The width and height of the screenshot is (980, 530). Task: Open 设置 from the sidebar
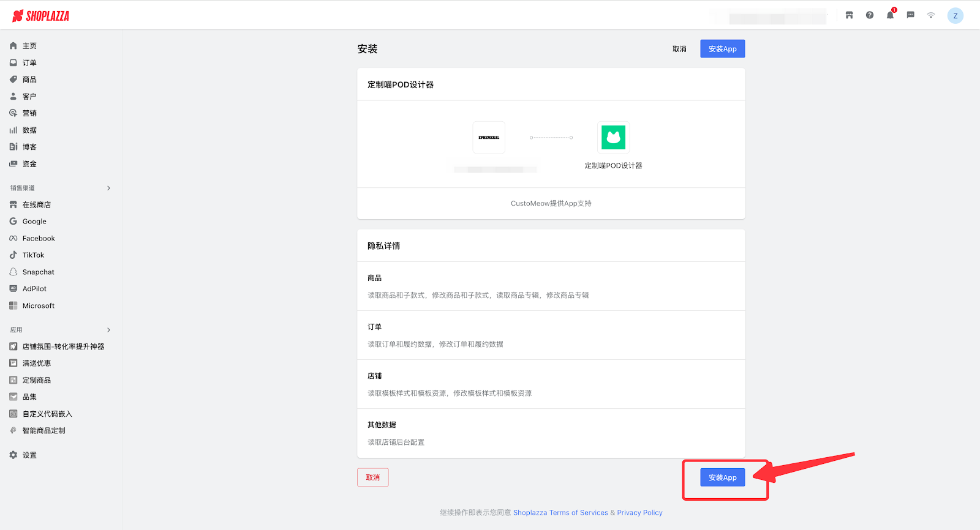click(x=29, y=455)
